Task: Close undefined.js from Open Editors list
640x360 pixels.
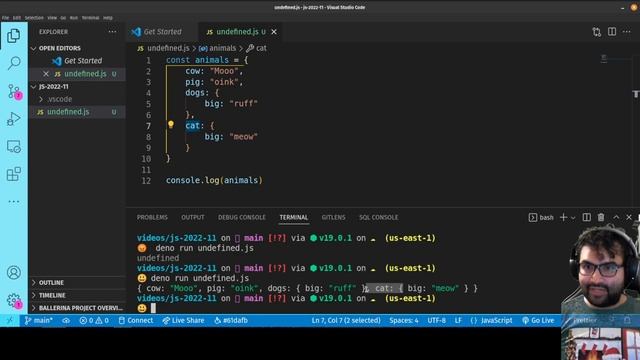Action: [x=46, y=74]
